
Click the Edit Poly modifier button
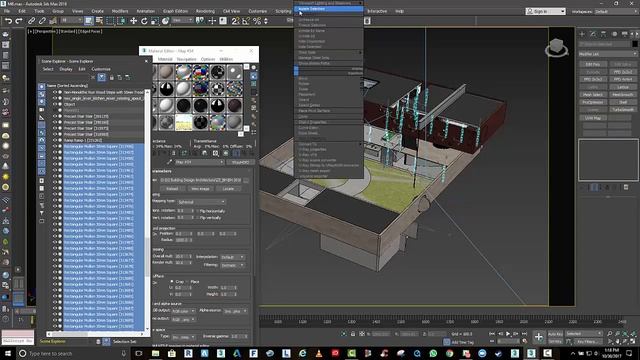[x=592, y=64]
